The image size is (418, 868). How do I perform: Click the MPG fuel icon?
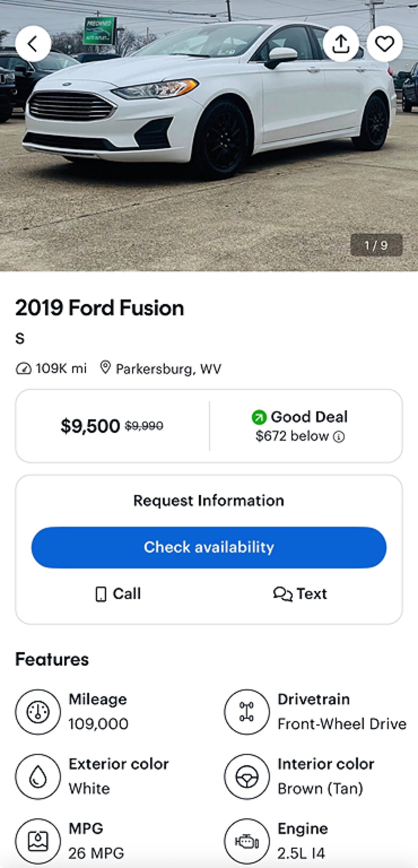(x=38, y=841)
